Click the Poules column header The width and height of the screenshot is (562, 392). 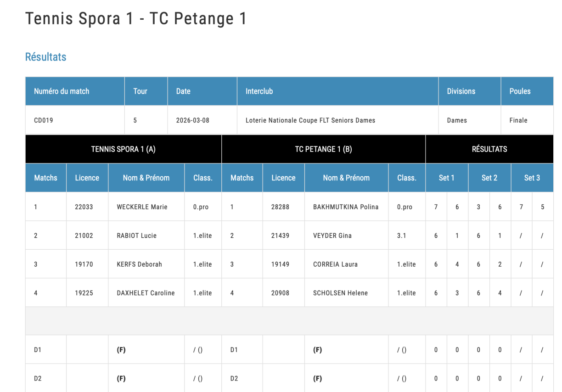coord(520,91)
